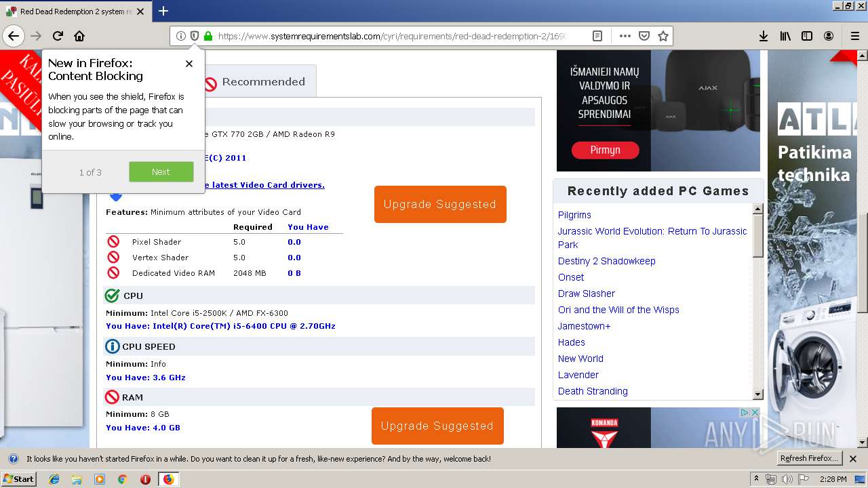Open page actions three-dot menu
Screen dimensions: 868x488
(x=625, y=36)
